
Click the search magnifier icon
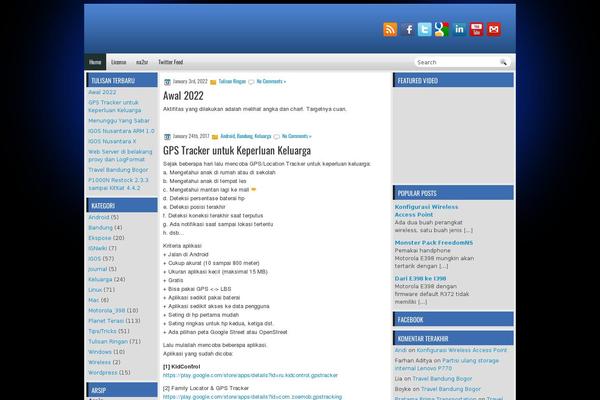[503, 62]
